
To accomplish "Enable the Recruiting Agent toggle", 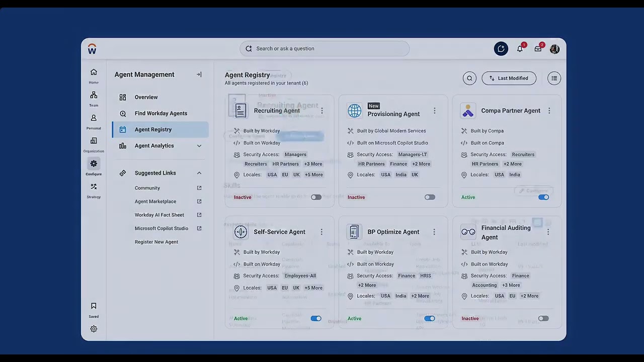I will point(316,197).
